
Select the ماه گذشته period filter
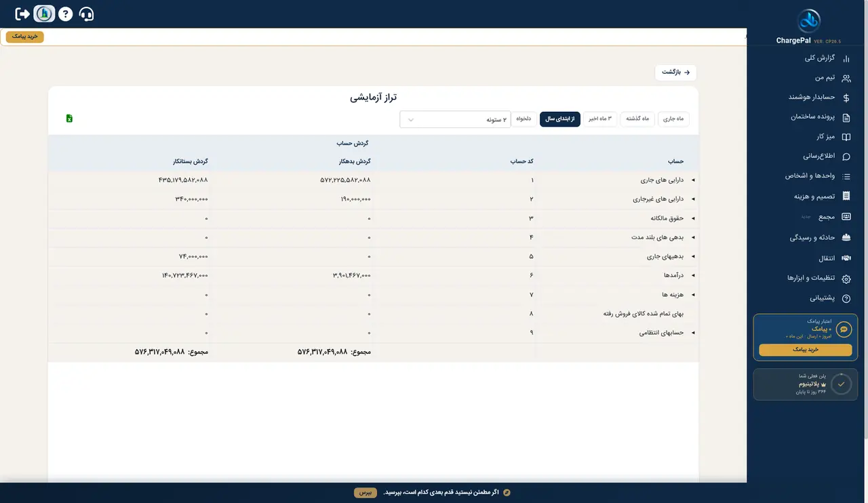637,119
